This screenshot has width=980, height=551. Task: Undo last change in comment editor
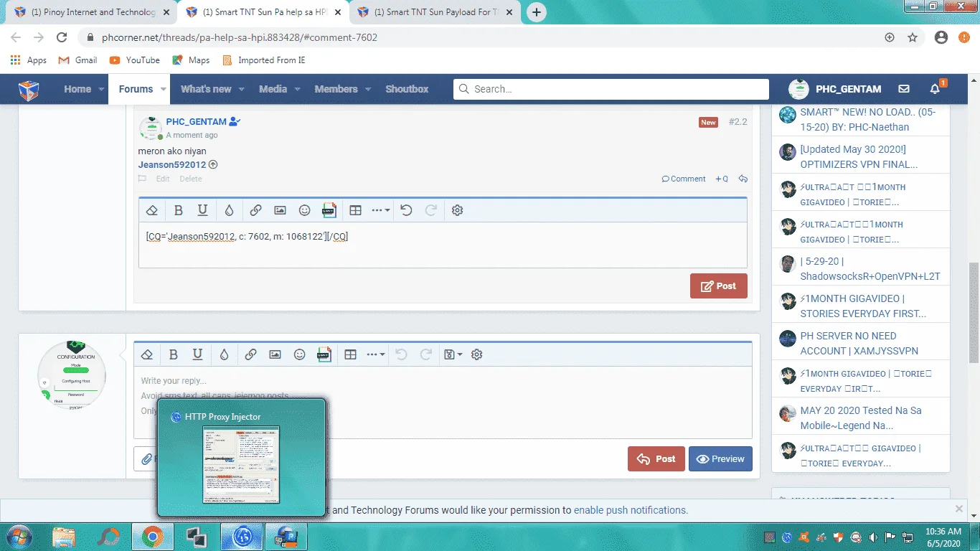(406, 210)
